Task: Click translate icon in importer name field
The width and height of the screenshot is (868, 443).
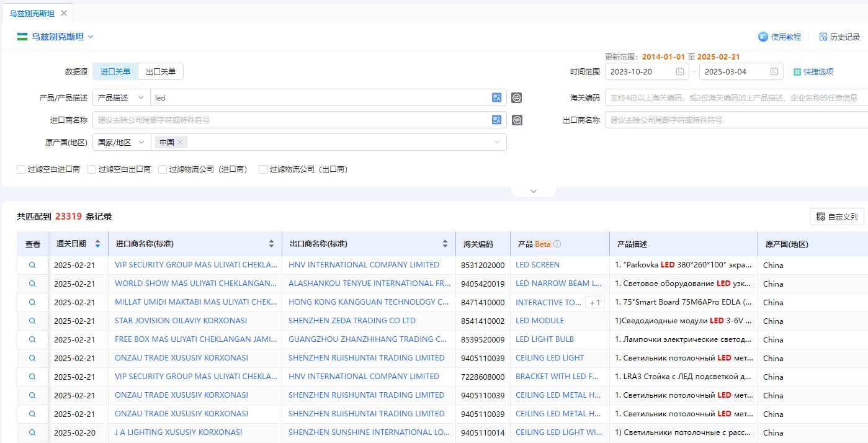Action: (496, 120)
